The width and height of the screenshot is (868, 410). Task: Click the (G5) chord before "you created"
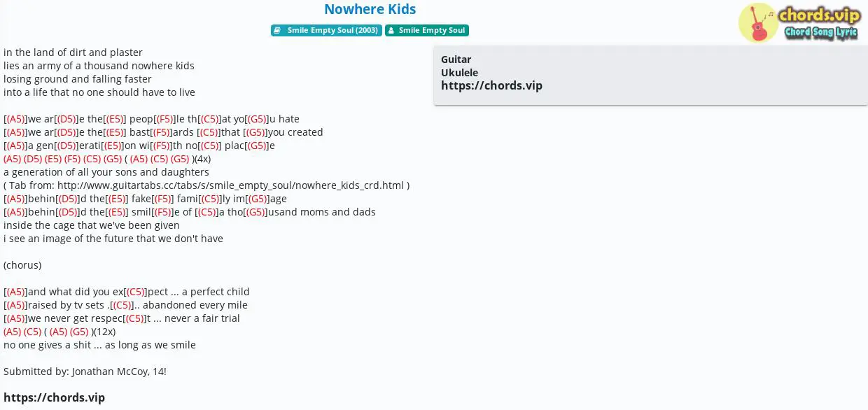255,132
